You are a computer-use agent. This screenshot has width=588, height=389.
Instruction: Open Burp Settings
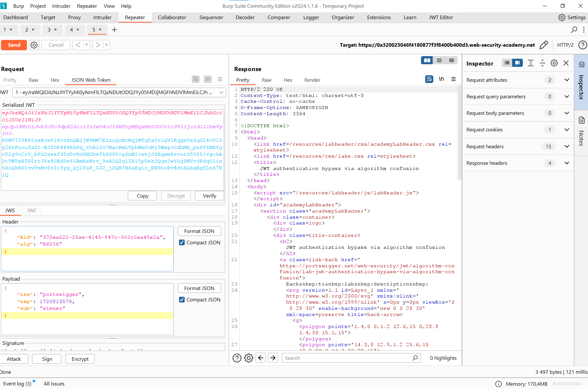click(572, 18)
